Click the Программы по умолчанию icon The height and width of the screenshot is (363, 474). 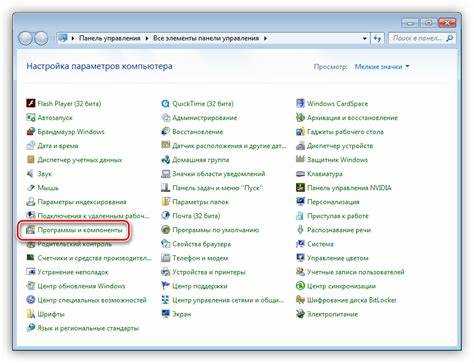point(165,230)
